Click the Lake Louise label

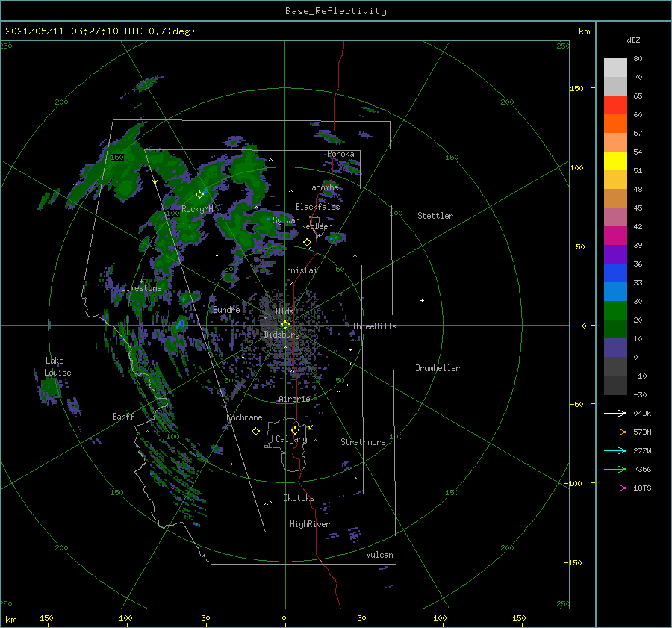pos(57,367)
